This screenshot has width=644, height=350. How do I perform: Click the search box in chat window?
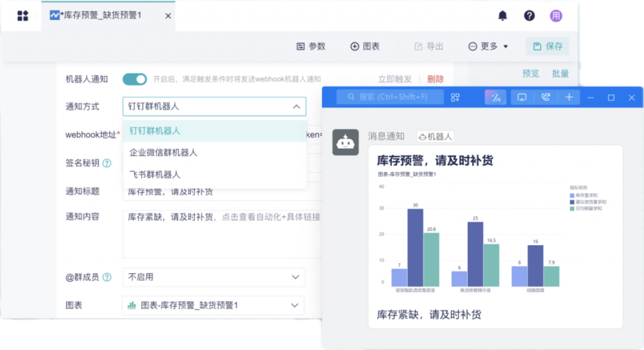[x=390, y=97]
